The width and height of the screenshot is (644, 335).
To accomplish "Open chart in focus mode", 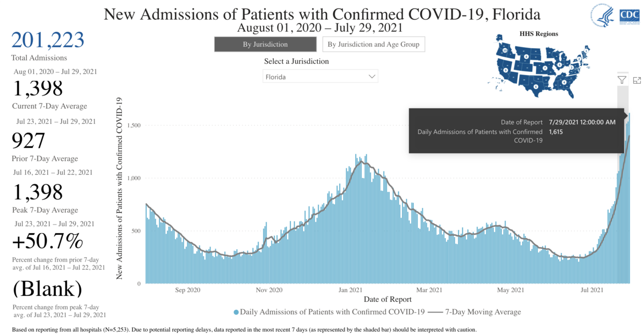I will [x=637, y=80].
